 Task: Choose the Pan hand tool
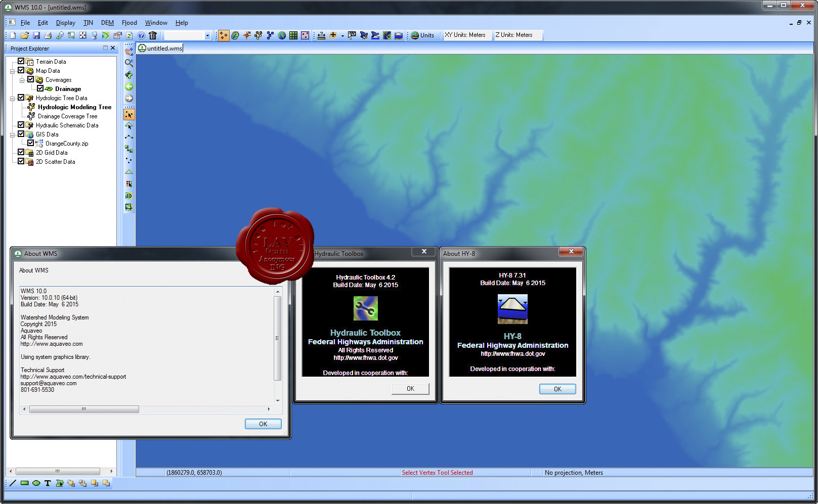pyautogui.click(x=129, y=51)
